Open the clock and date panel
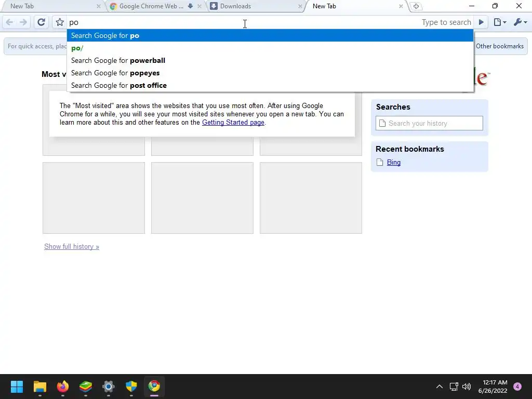The image size is (532, 399). pyautogui.click(x=493, y=387)
